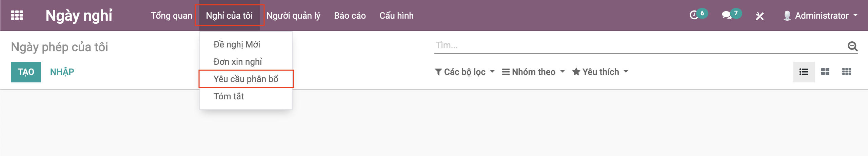Focus the Tìm... search field
Viewport: 868px width, 156px height.
pyautogui.click(x=637, y=45)
